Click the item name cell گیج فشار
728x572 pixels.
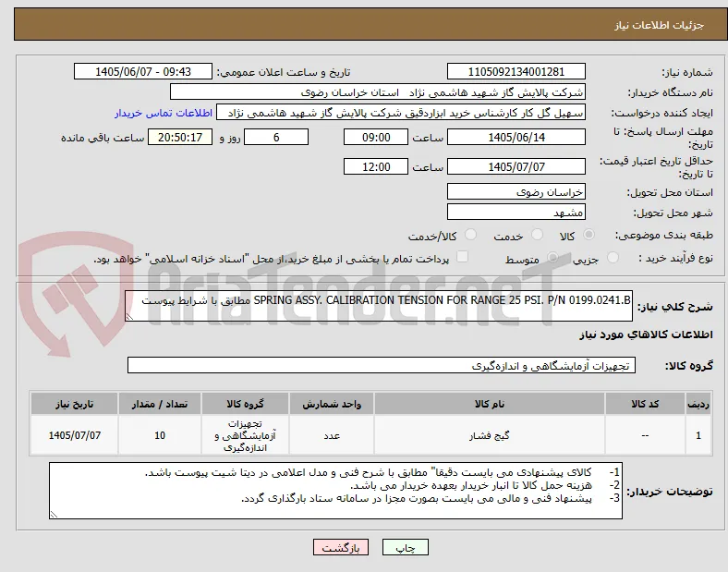point(490,435)
